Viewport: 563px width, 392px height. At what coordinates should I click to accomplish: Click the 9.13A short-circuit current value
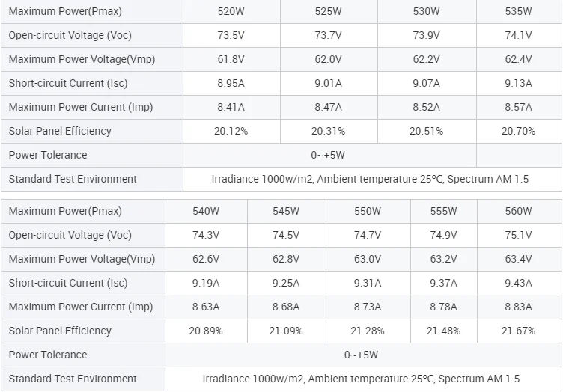518,84
